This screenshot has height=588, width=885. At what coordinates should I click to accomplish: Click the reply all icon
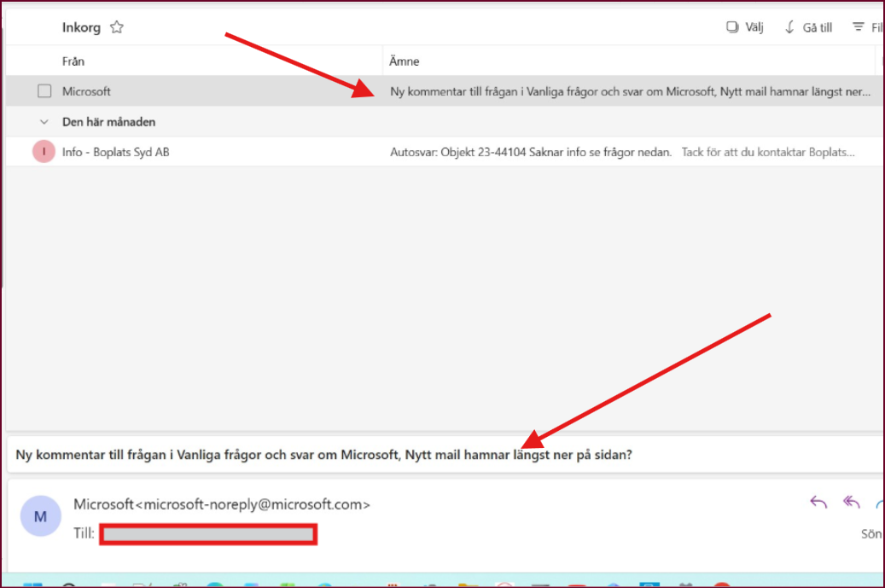point(851,502)
